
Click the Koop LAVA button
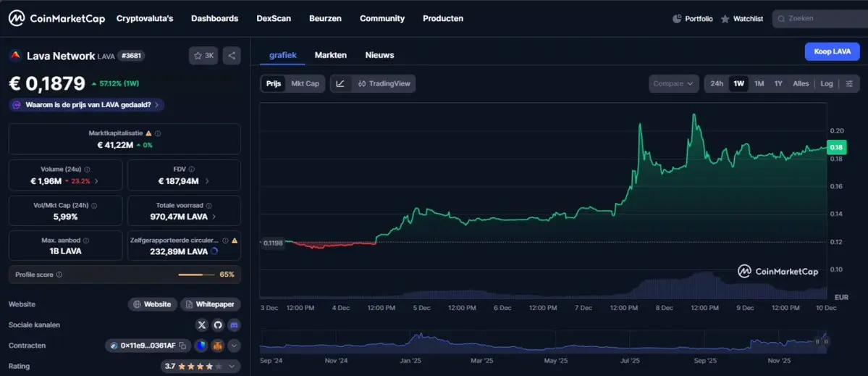pyautogui.click(x=832, y=51)
